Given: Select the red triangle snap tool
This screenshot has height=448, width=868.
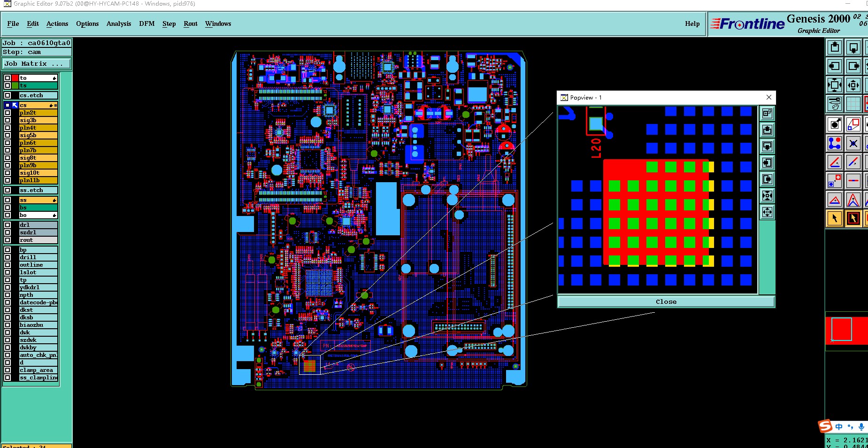Looking at the screenshot, I should click(x=835, y=200).
